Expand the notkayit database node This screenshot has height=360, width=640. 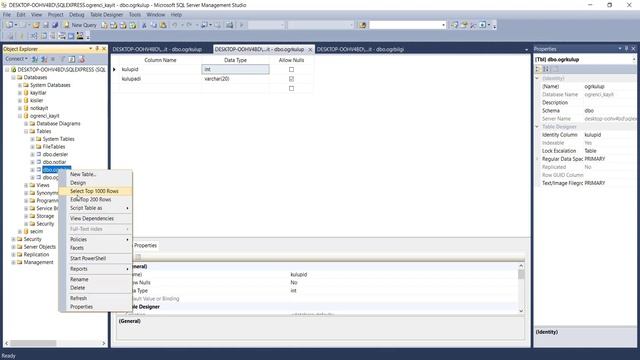(20, 108)
